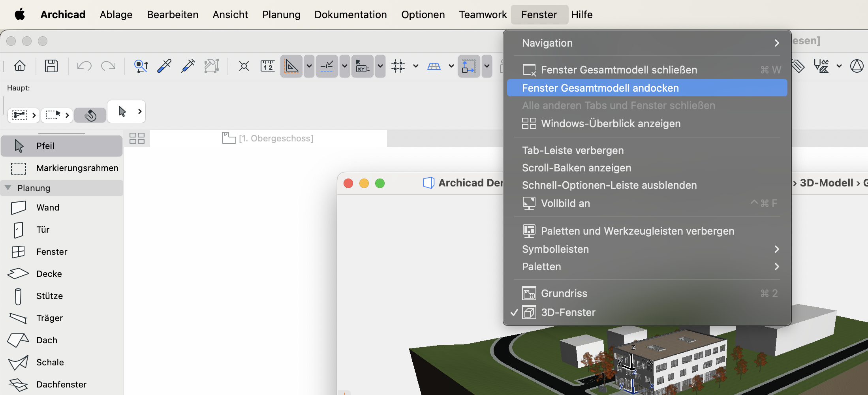
Task: Open the Bearbeiten menu
Action: tap(173, 15)
